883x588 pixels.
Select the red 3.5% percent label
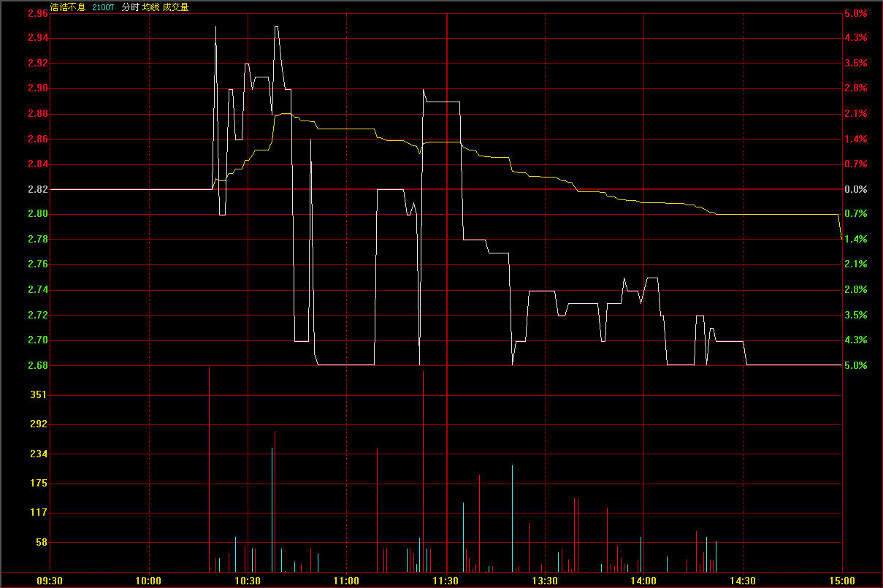pyautogui.click(x=855, y=64)
